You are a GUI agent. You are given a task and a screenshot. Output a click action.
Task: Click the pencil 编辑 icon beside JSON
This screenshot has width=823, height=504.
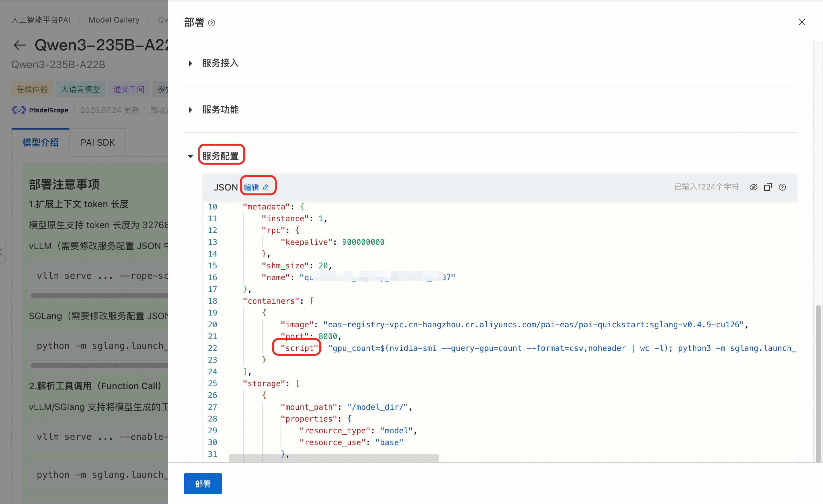265,188
